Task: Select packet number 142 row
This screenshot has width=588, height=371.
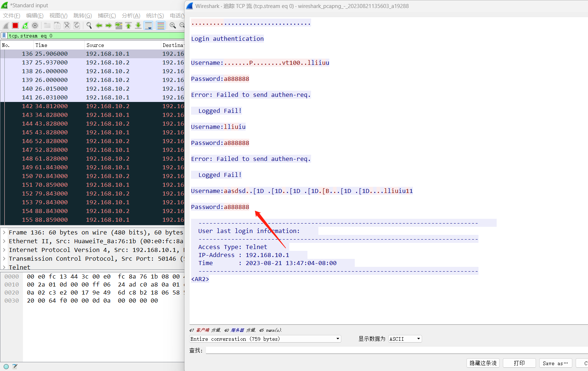Action: [x=92, y=106]
